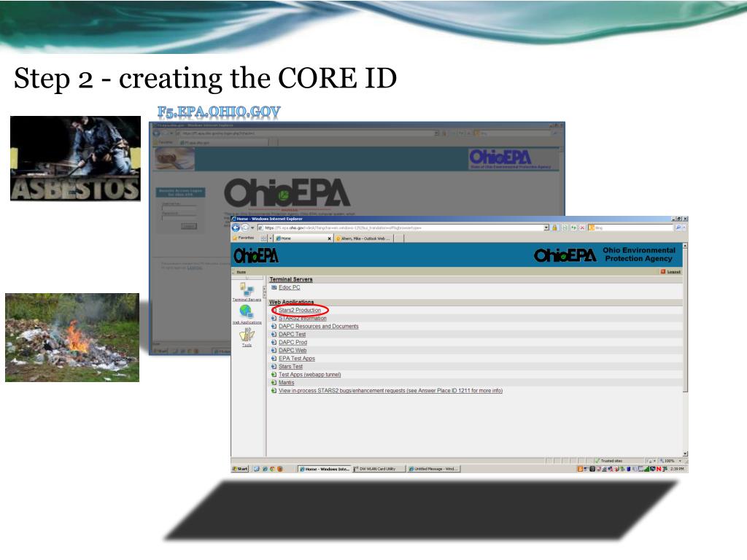Click the 2:39 PM system clock

(x=677, y=469)
